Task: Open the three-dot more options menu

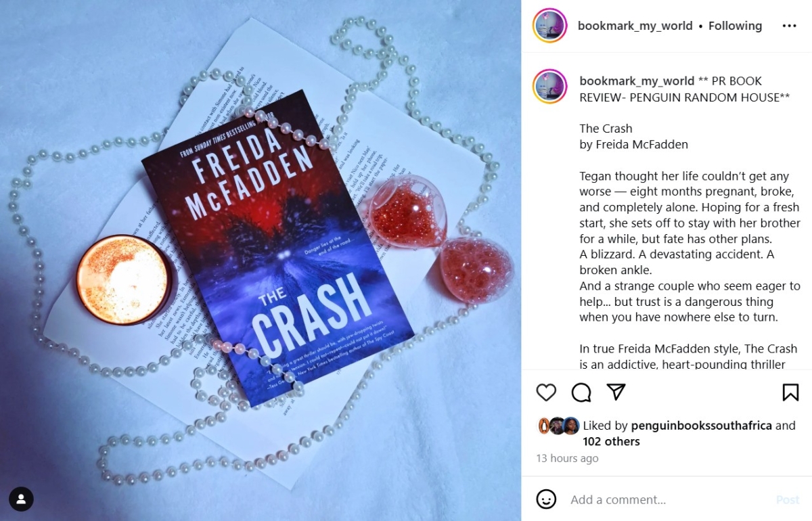Action: (x=790, y=26)
